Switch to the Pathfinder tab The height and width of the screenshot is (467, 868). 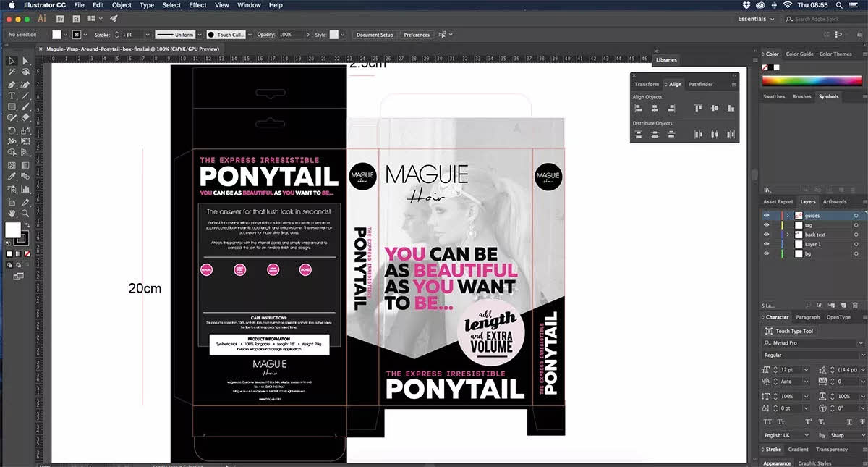(x=700, y=84)
